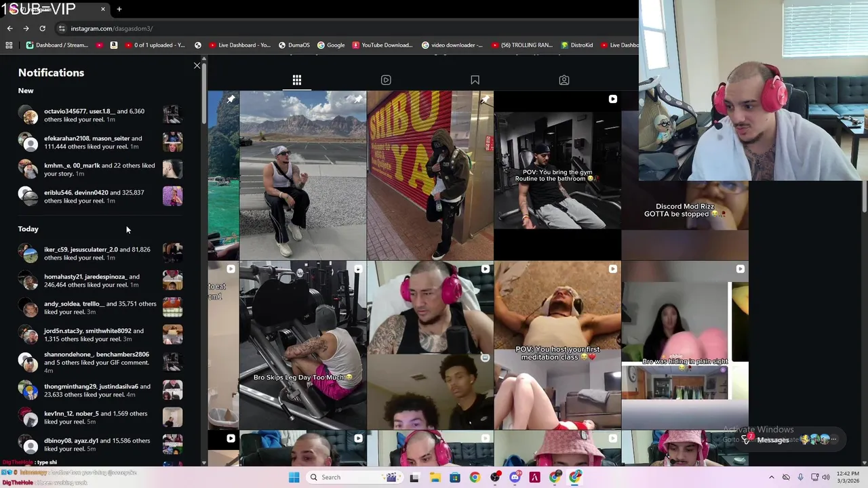
Task: Open YouTube Download bookmark
Action: [382, 45]
